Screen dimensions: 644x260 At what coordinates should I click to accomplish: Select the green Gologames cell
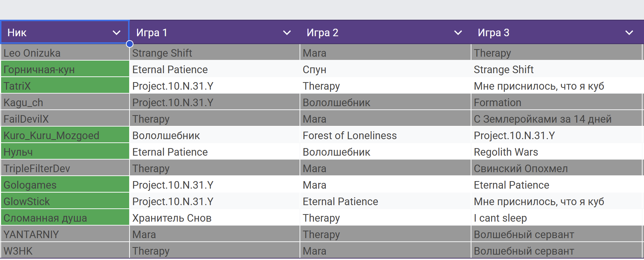tap(65, 185)
